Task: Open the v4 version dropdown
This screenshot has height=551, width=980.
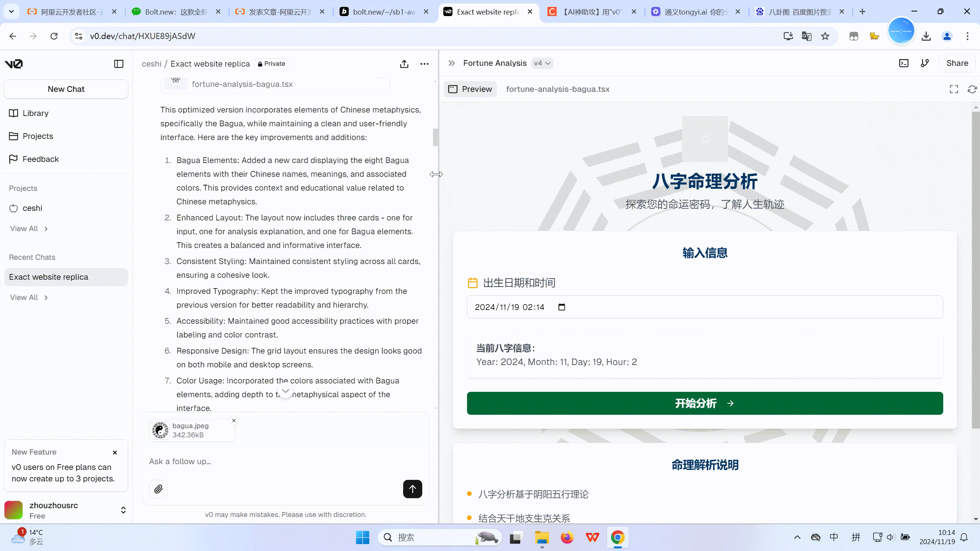Action: tap(542, 63)
